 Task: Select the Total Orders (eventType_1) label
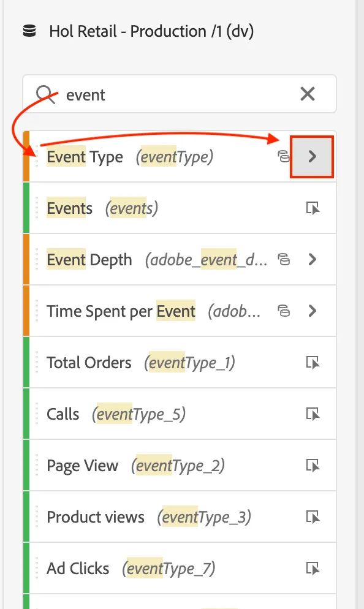141,363
